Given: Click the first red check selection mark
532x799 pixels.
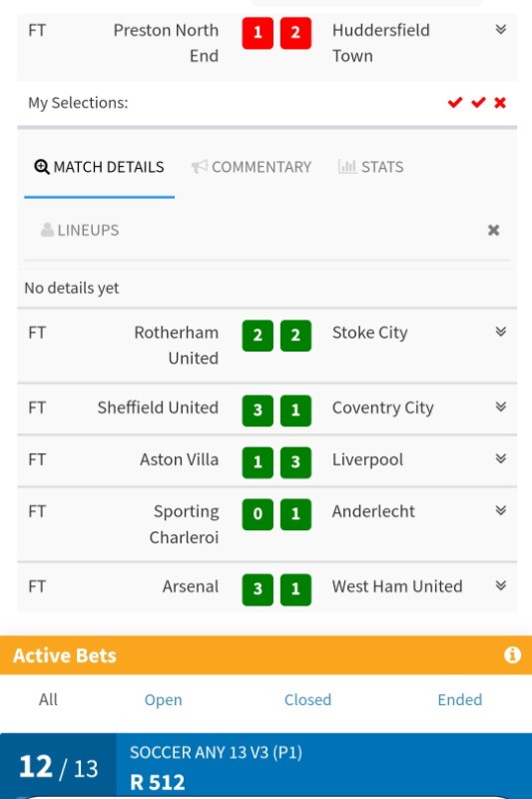Looking at the screenshot, I should (x=455, y=103).
